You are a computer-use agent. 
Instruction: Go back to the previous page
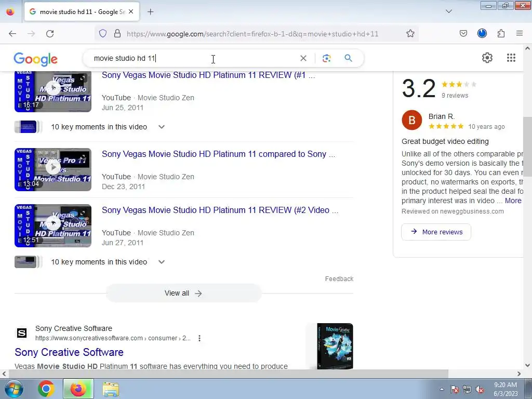point(12,34)
